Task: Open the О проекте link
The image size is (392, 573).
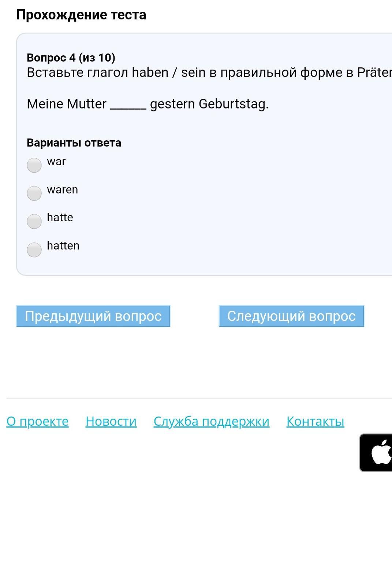Action: (37, 421)
